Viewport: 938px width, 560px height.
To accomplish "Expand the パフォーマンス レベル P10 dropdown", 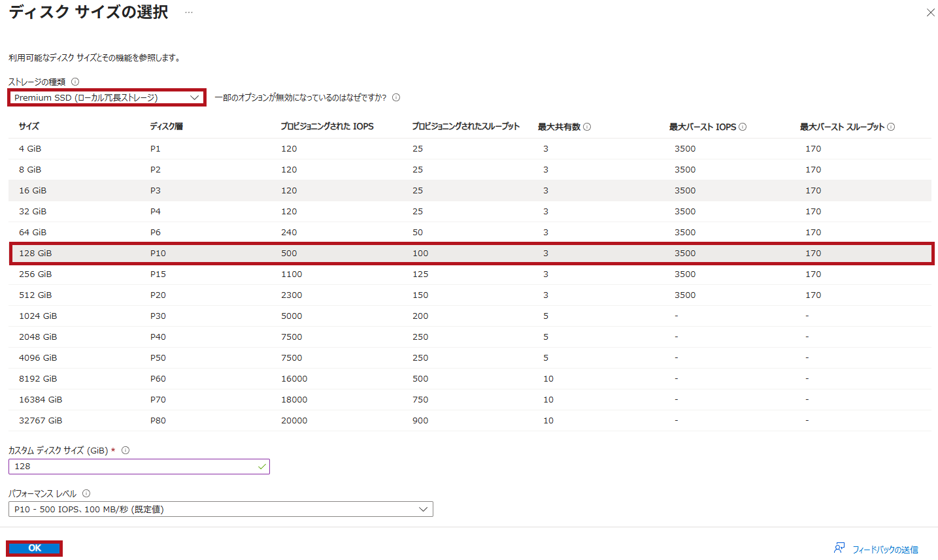I will coord(220,509).
